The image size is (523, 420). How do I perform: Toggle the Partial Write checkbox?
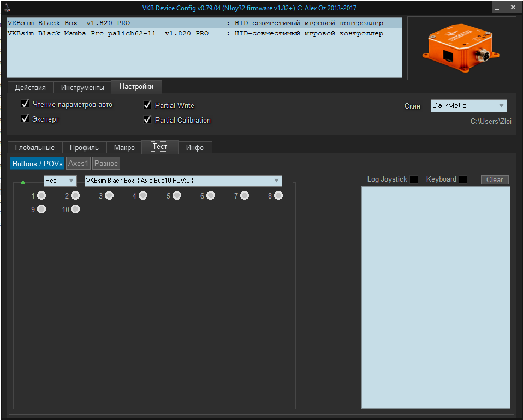point(147,105)
